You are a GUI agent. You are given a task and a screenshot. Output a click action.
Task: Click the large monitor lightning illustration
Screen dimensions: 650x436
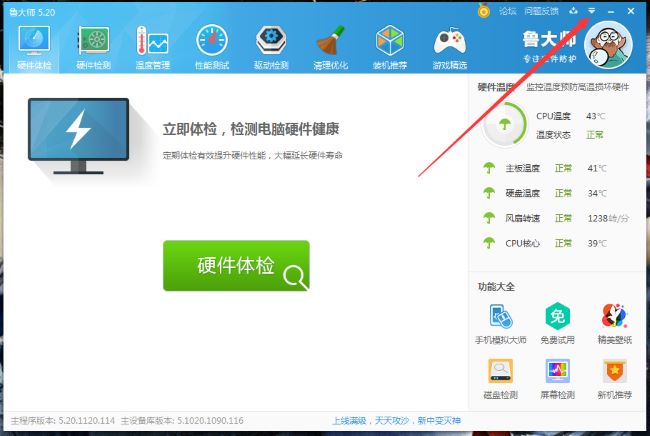click(78, 136)
